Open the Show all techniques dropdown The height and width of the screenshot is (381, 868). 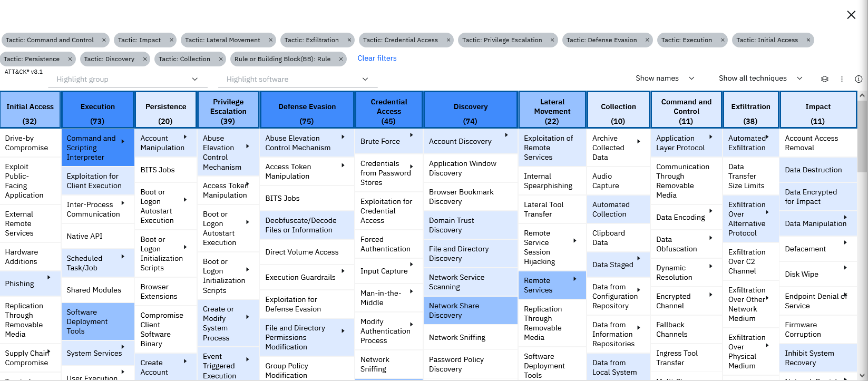(x=760, y=78)
